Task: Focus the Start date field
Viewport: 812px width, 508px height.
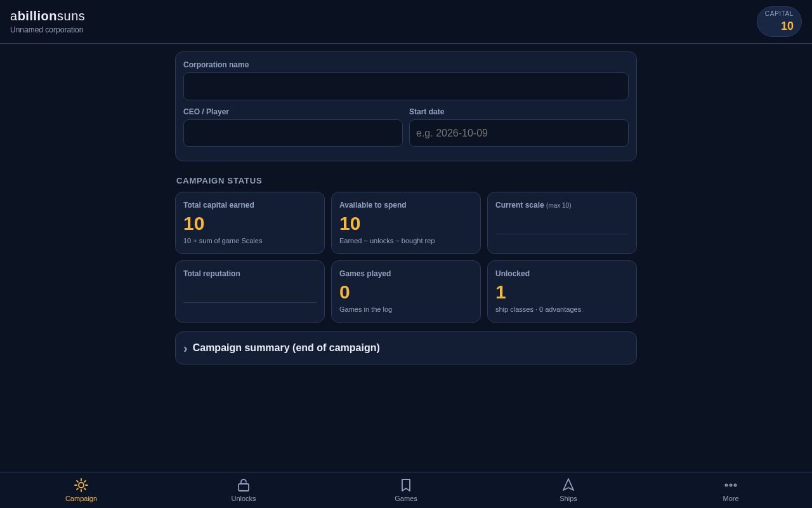Action: (x=519, y=133)
